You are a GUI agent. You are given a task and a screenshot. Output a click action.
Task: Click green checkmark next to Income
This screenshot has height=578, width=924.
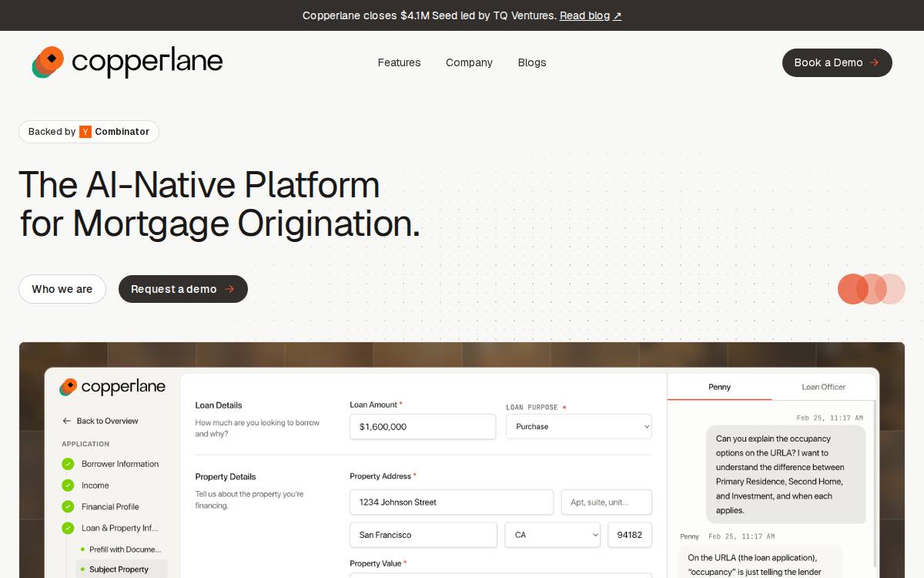[68, 486]
